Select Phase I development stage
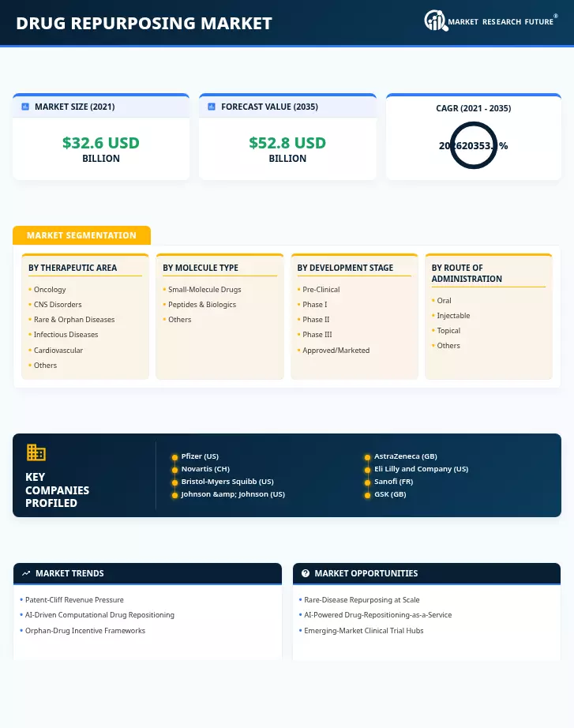This screenshot has width=574, height=728. (315, 305)
